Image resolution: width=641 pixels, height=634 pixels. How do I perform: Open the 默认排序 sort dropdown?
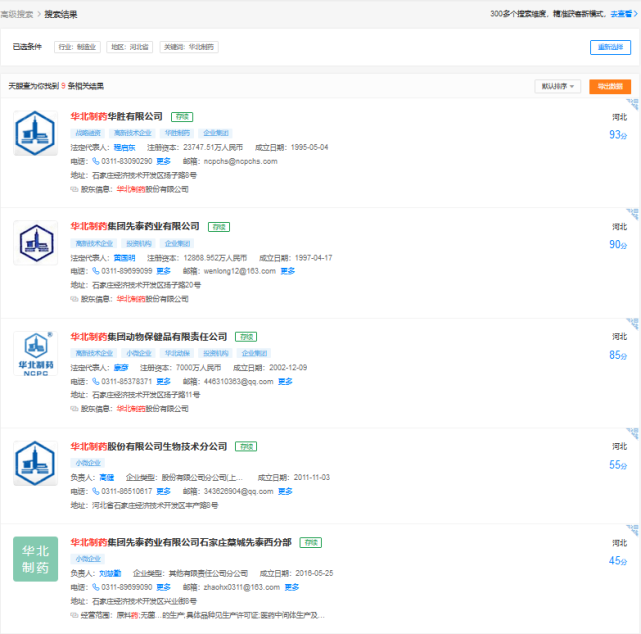(x=558, y=86)
